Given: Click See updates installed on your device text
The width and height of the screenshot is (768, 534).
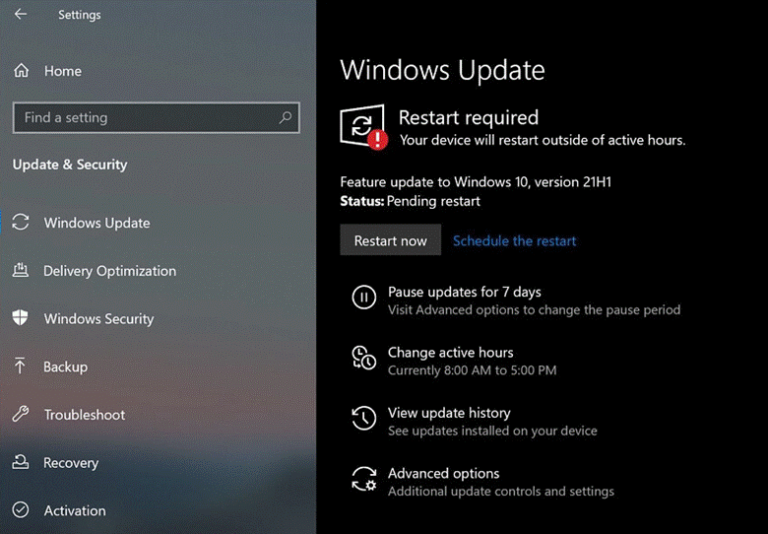Looking at the screenshot, I should (x=492, y=431).
